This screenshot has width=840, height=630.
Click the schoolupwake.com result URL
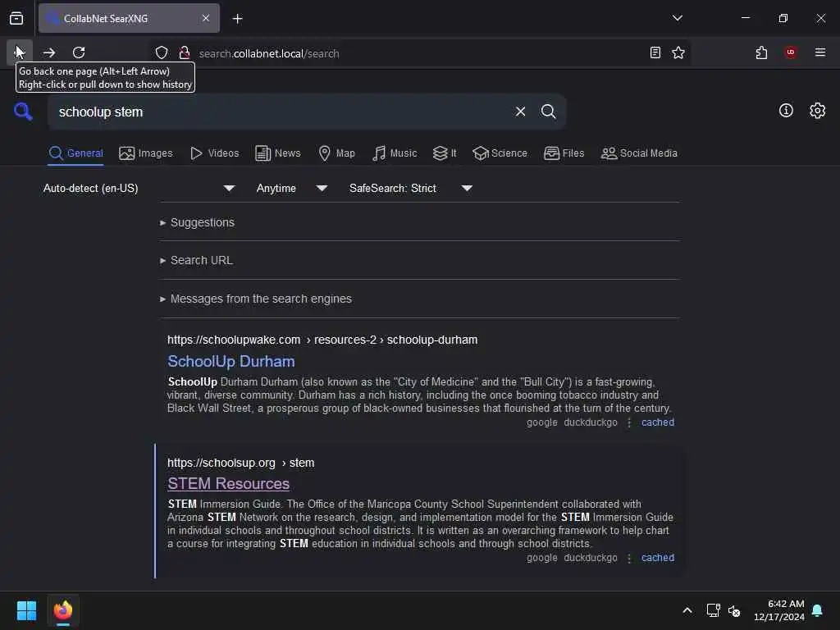(x=322, y=340)
